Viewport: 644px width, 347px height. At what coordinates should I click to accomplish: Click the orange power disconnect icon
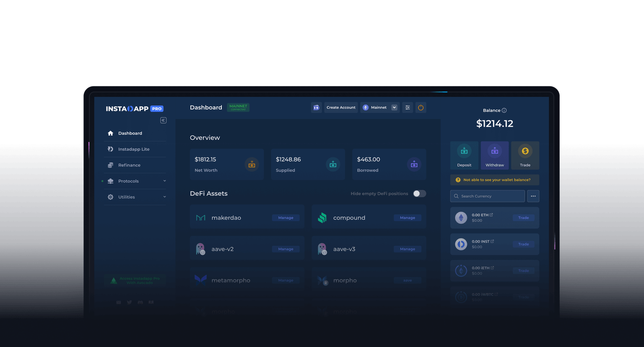(421, 108)
